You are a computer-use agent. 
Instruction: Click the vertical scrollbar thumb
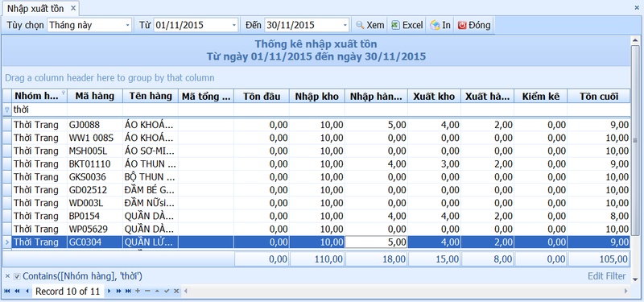(x=635, y=139)
